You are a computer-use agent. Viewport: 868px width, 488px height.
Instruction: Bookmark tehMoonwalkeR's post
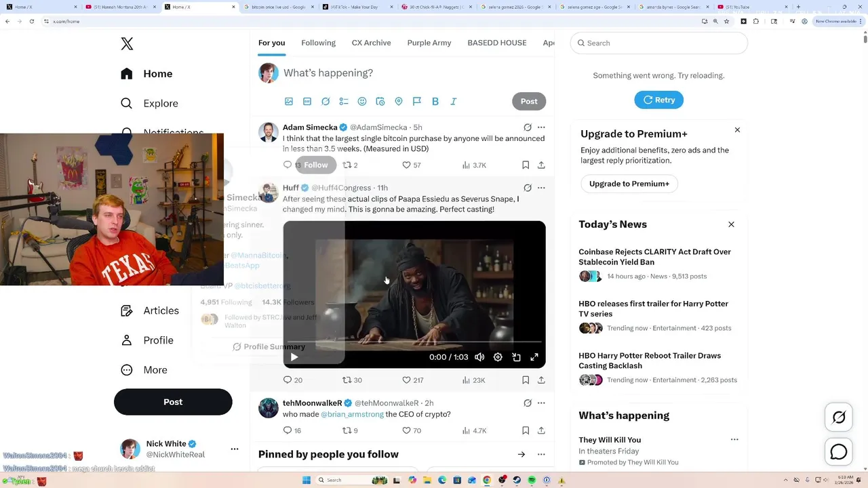526,430
